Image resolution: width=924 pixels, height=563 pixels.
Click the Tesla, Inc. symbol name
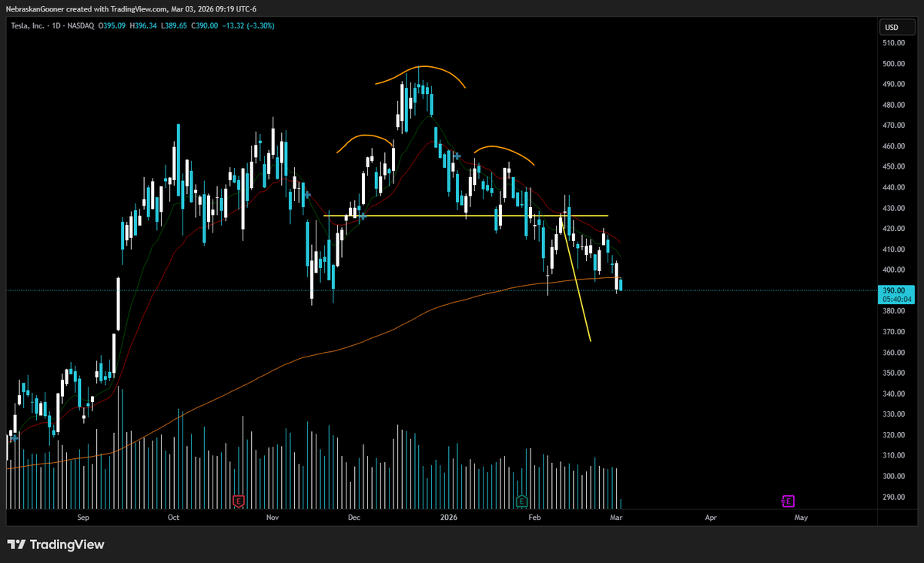29,26
